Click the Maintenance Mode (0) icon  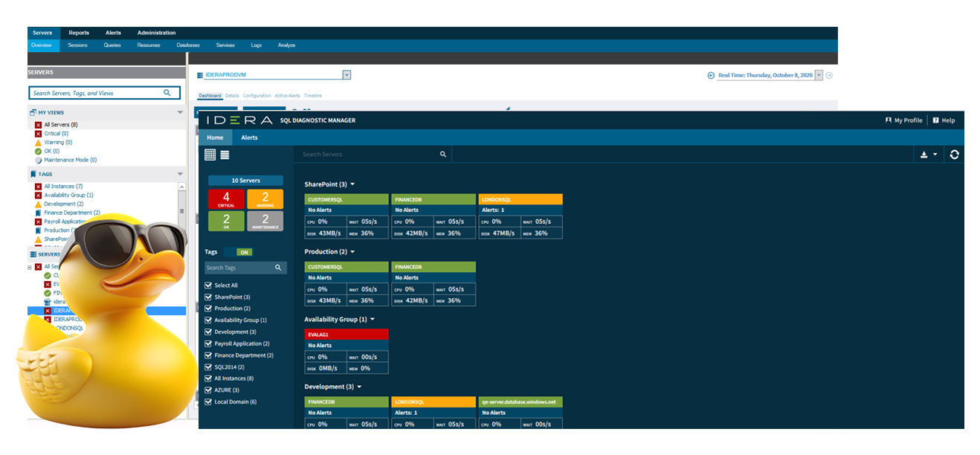(38, 160)
